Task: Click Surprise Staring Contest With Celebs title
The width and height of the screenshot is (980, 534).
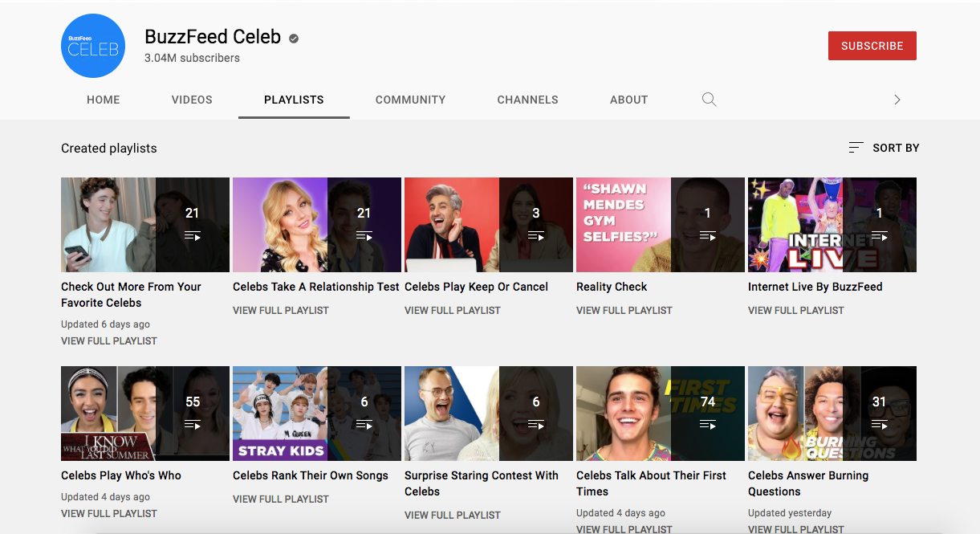Action: 482,483
